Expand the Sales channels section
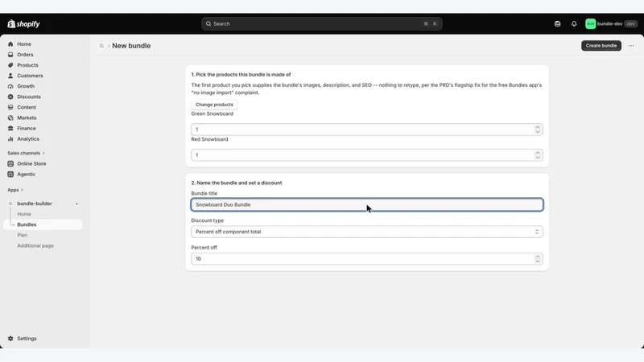Image resolution: width=644 pixels, height=362 pixels. pyautogui.click(x=26, y=153)
